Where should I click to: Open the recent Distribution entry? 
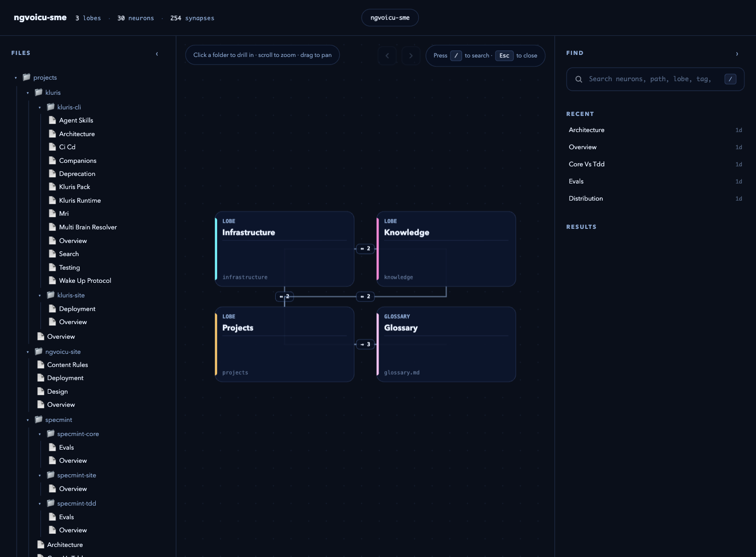coord(655,199)
